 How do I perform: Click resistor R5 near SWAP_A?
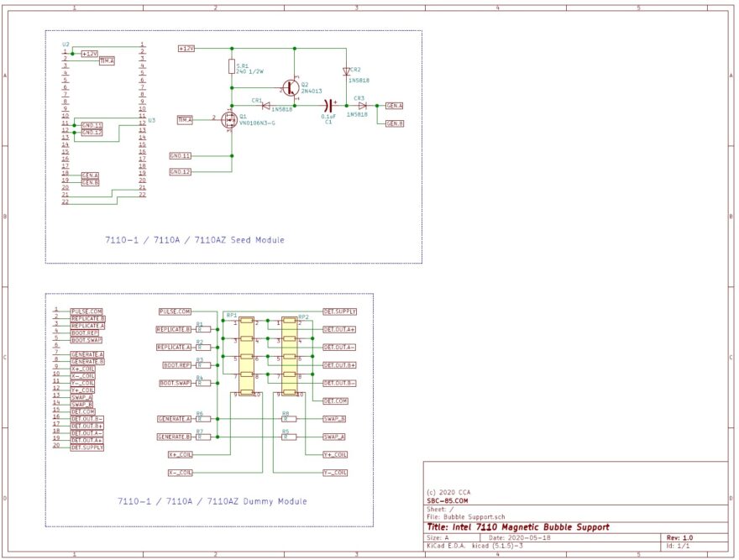(286, 437)
